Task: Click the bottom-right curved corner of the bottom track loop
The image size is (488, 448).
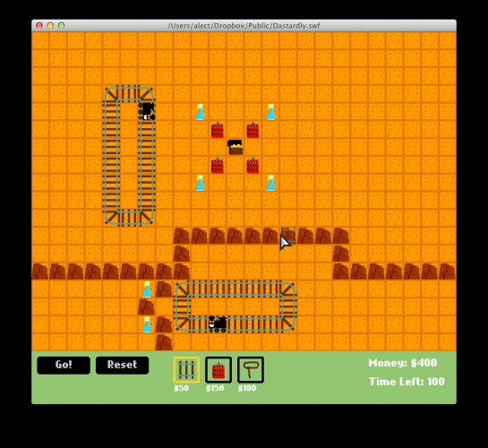Action: pyautogui.click(x=288, y=324)
